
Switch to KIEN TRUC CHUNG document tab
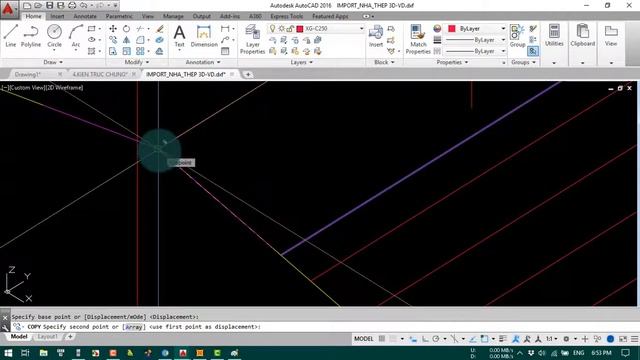coord(100,74)
